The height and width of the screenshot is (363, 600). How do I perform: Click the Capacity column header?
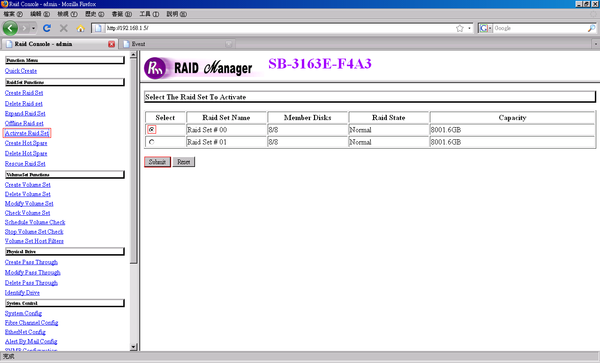coord(512,117)
